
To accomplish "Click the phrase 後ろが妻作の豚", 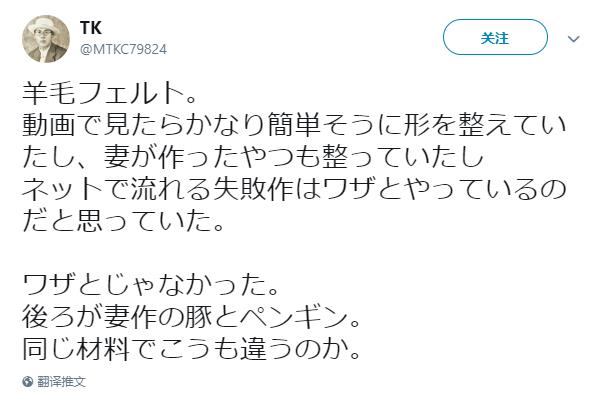I will (x=117, y=317).
